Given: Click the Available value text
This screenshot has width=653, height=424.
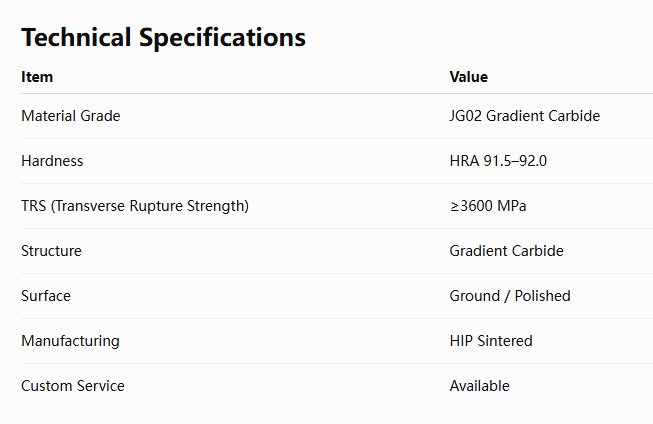Looking at the screenshot, I should 479,386.
